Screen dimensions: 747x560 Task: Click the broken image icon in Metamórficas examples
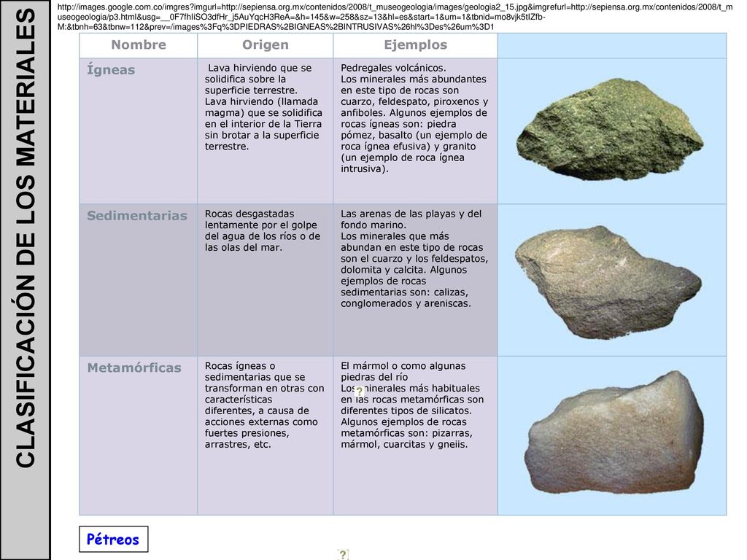point(360,392)
